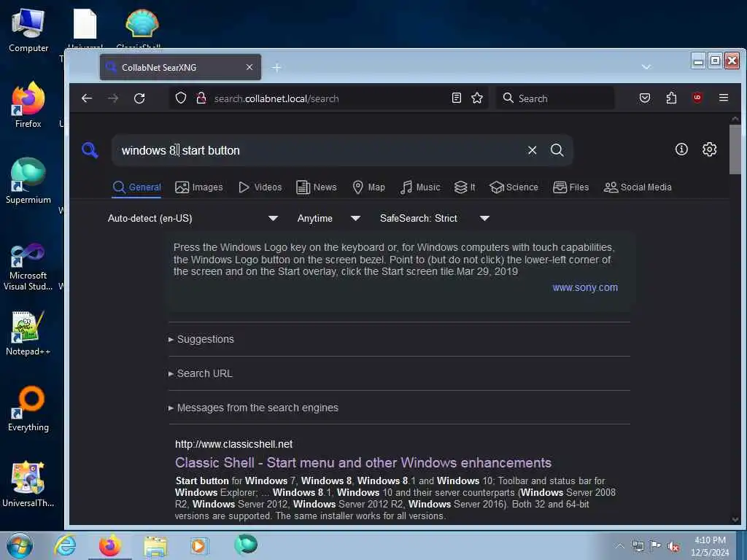Click the address bar URL

(276, 98)
